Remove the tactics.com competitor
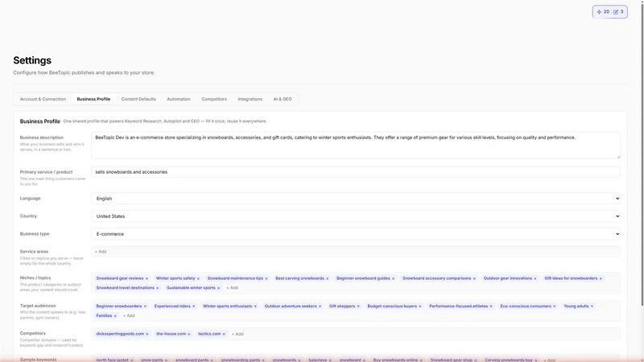This screenshot has height=362, width=644. click(224, 335)
